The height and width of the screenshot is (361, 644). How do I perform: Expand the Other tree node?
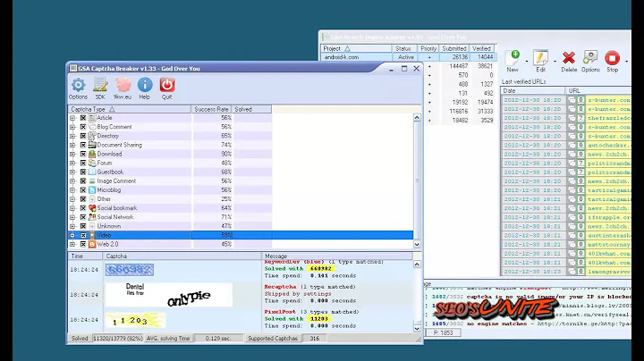(x=72, y=199)
